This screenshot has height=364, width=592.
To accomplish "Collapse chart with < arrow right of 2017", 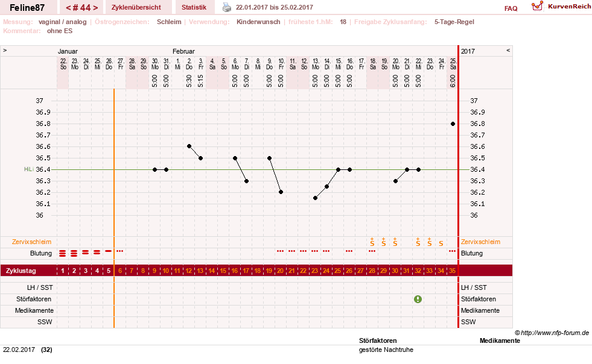I will pos(508,50).
